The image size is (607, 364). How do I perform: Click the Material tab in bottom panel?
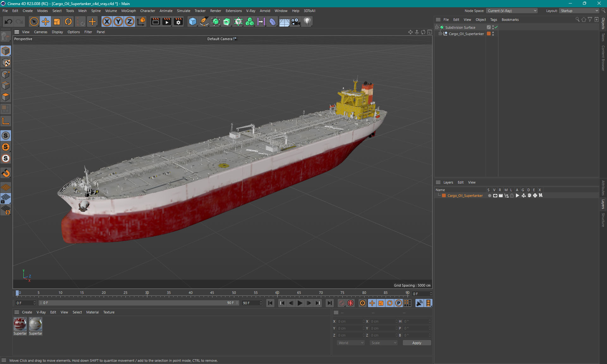92,312
